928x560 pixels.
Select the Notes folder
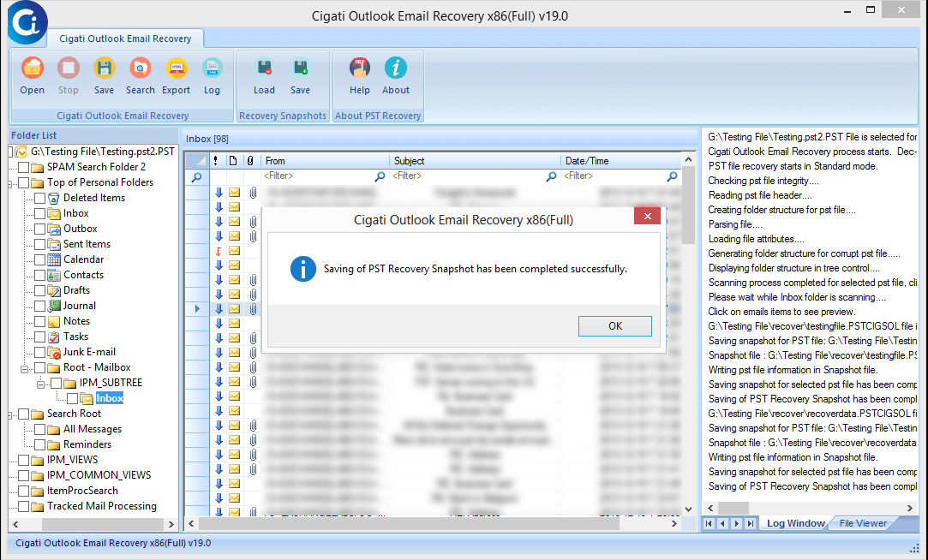pyautogui.click(x=76, y=321)
